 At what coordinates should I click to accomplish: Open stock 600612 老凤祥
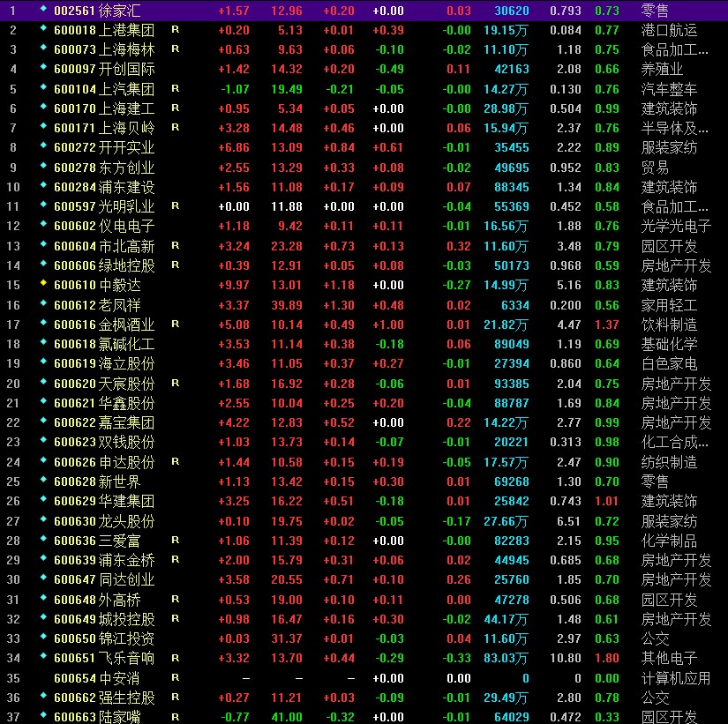coord(103,305)
